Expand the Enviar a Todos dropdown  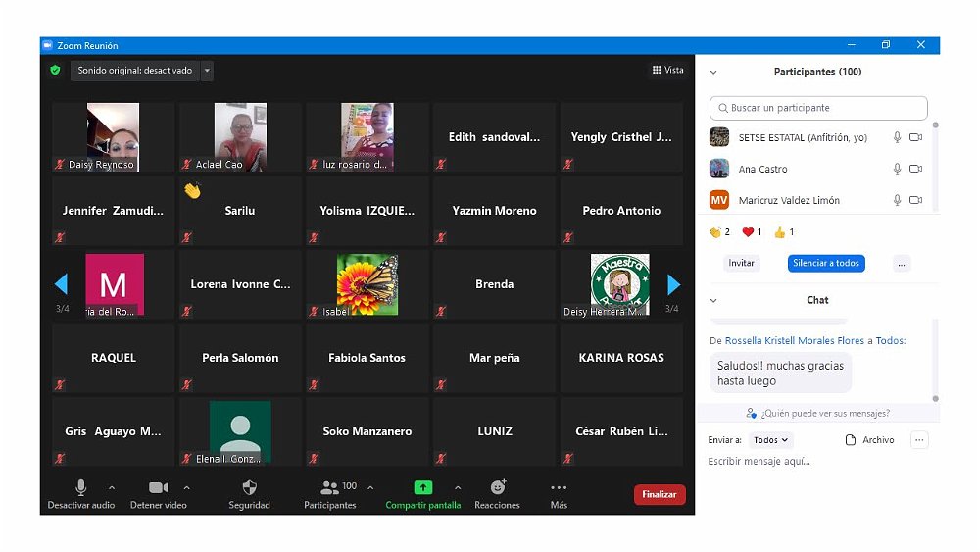coord(771,440)
